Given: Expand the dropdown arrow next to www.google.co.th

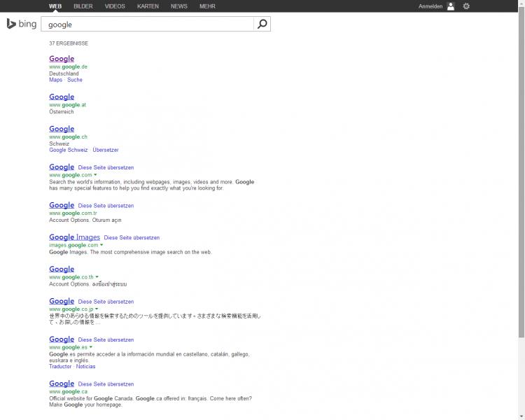Looking at the screenshot, I should coord(97,277).
